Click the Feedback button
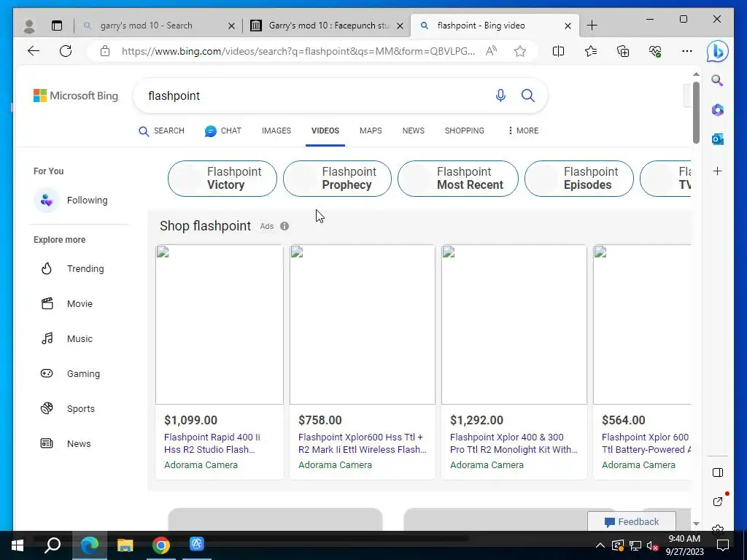The width and height of the screenshot is (747, 560). point(632,522)
